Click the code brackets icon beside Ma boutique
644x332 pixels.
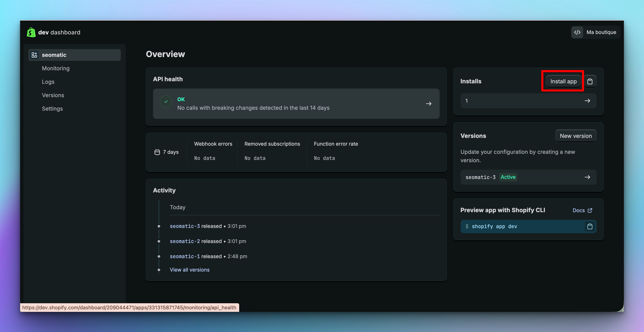(x=577, y=32)
